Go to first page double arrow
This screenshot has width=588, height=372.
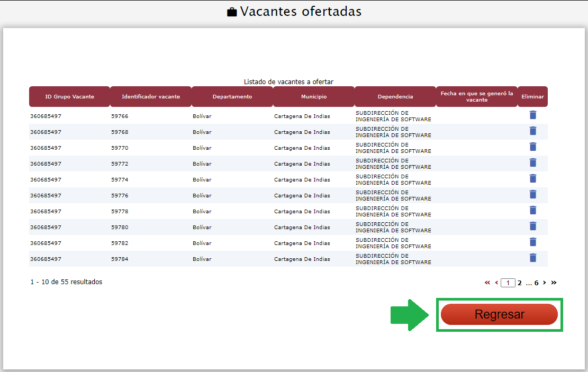coord(487,283)
